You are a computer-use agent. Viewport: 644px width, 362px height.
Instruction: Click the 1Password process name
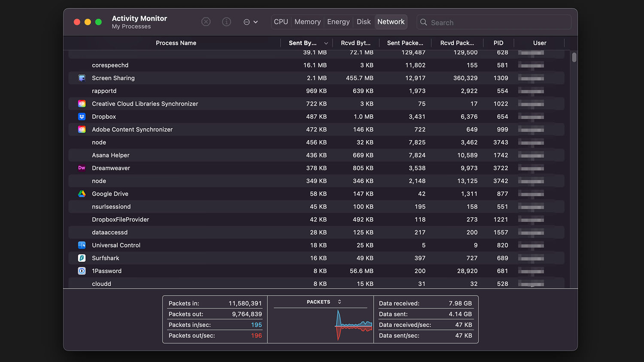(x=106, y=271)
